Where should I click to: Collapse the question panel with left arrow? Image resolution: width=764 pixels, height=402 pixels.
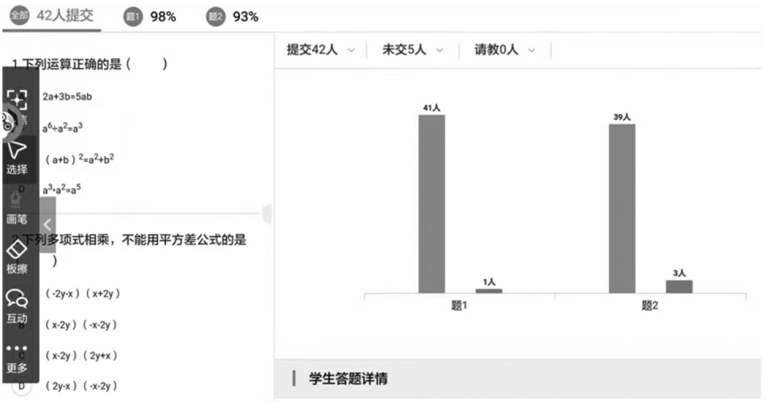tap(47, 225)
